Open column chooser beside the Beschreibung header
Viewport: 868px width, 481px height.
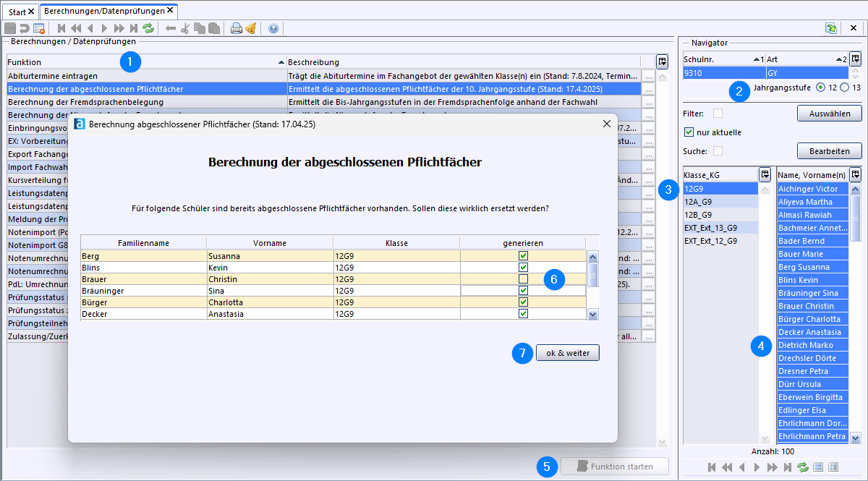[662, 61]
